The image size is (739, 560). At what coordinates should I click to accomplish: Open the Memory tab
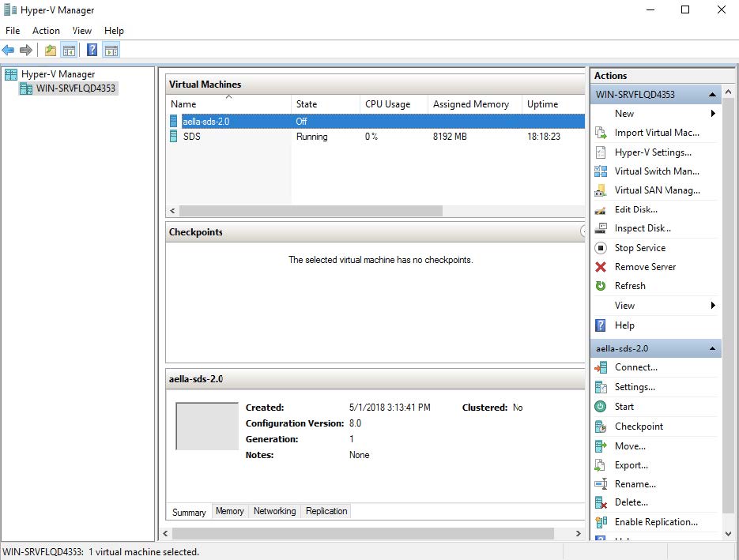[229, 511]
